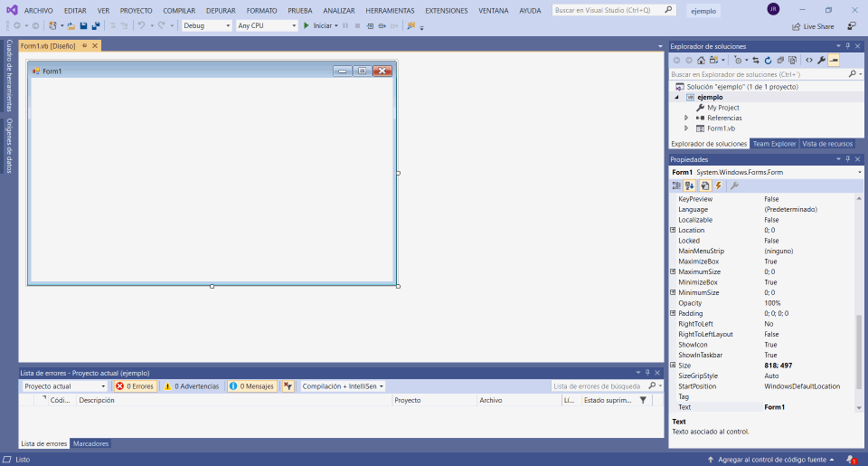
Task: Toggle the 0 Advertencias filter
Action: 191,386
